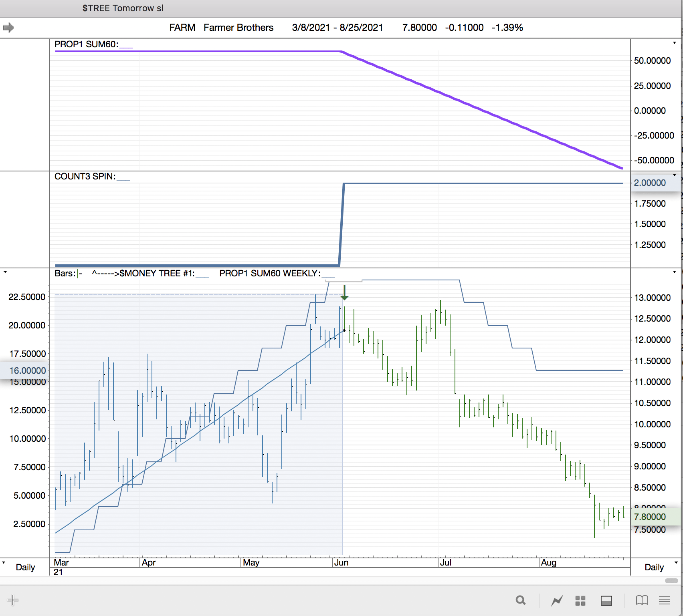The height and width of the screenshot is (616, 683).
Task: Click the COUNT3 SPIN indicator label
Action: pyautogui.click(x=85, y=176)
